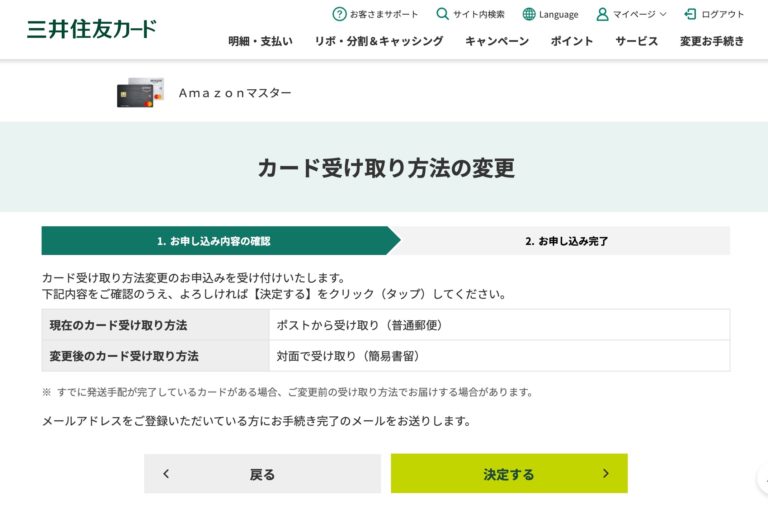Click step 1 お申し込み内容の確認 indicator

click(x=214, y=241)
